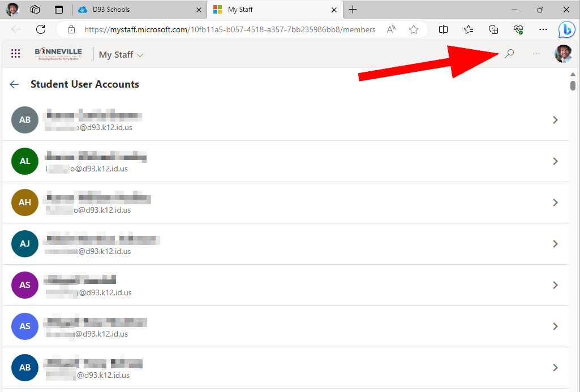Viewport: 580px width, 392px height.
Task: Click the search icon in My Staff header
Action: click(509, 53)
